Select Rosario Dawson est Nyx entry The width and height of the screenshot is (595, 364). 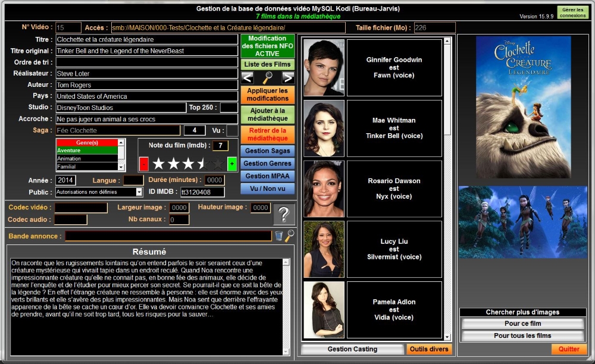[394, 189]
